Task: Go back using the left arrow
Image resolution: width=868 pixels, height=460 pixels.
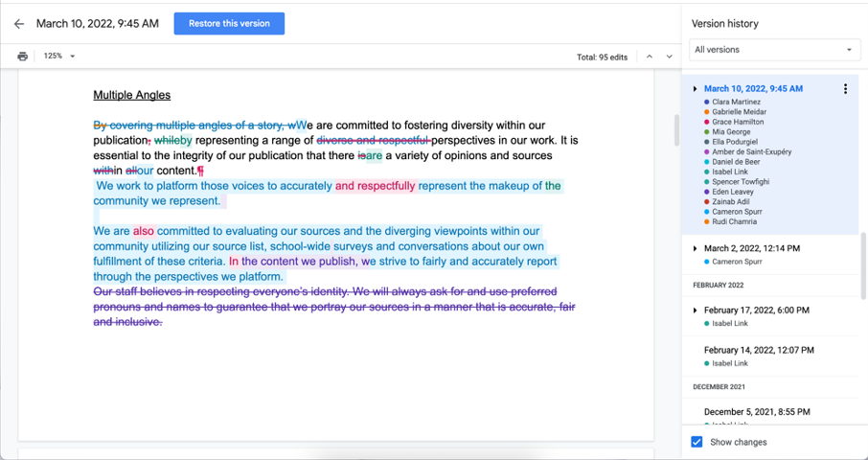Action: [19, 24]
